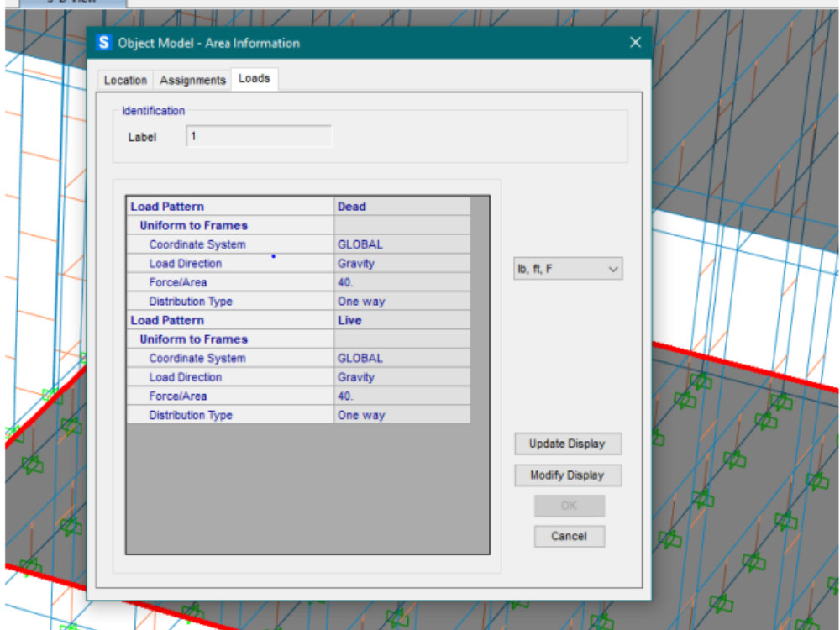Click Gravity load direction for Live load
840x630 pixels.
pos(402,377)
